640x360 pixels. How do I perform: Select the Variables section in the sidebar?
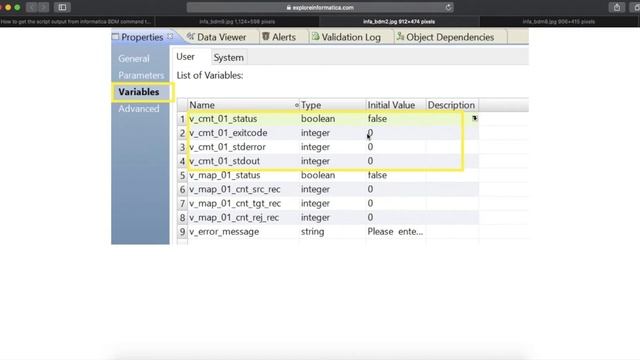[x=139, y=92]
